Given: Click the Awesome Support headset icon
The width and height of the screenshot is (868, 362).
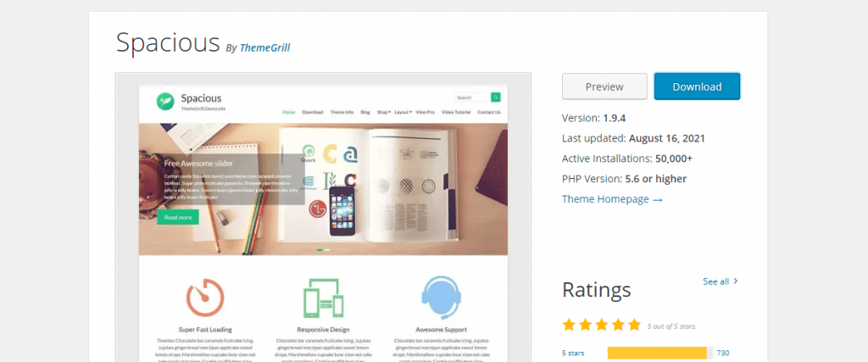Looking at the screenshot, I should (441, 298).
